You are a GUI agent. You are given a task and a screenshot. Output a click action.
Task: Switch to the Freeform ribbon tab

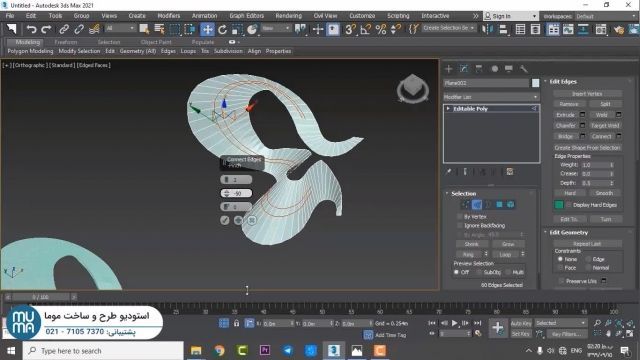pos(66,42)
